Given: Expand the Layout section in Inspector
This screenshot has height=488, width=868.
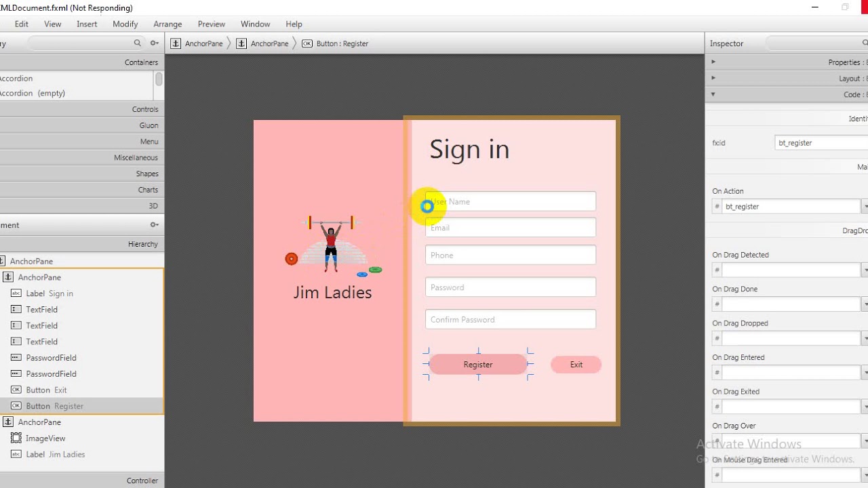Looking at the screenshot, I should 713,79.
